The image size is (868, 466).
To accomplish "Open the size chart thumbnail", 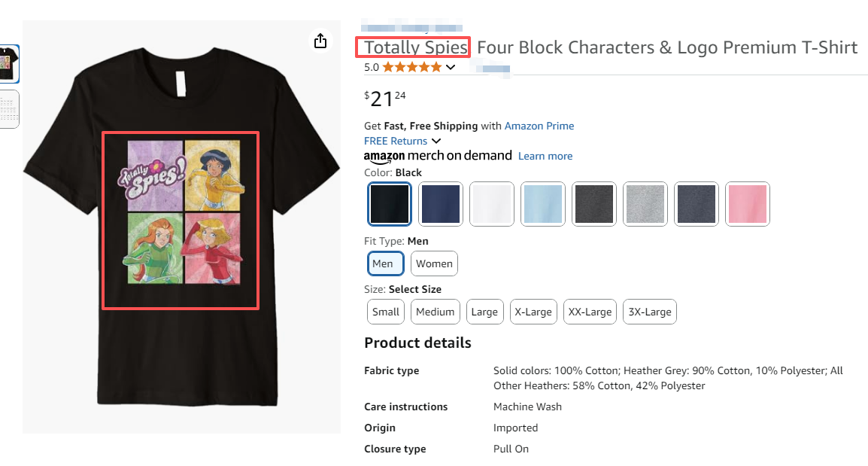I will tap(11, 109).
